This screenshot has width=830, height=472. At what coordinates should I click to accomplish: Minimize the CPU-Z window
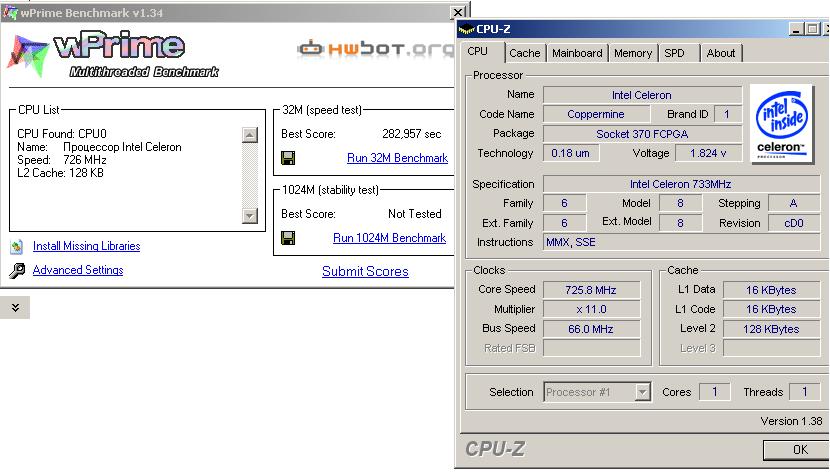[796, 29]
